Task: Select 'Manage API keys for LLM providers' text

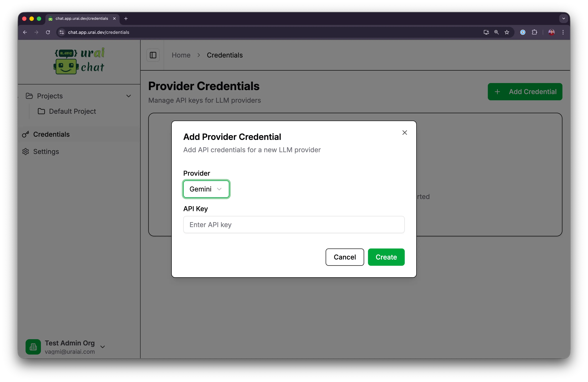Action: click(x=204, y=100)
